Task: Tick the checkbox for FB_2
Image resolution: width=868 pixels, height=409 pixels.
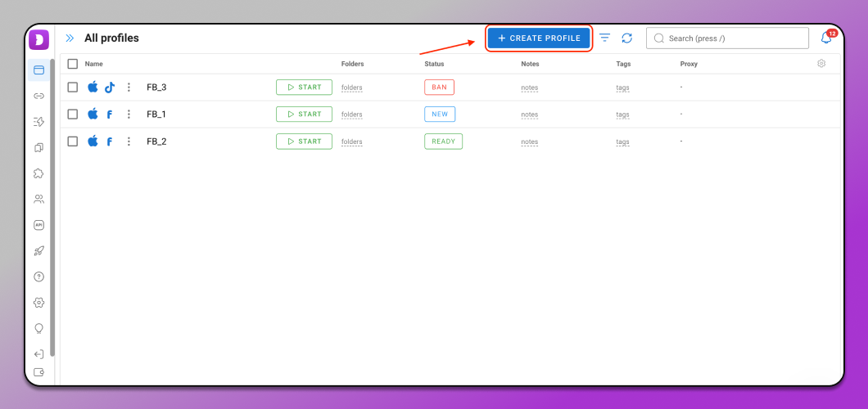Action: point(73,141)
